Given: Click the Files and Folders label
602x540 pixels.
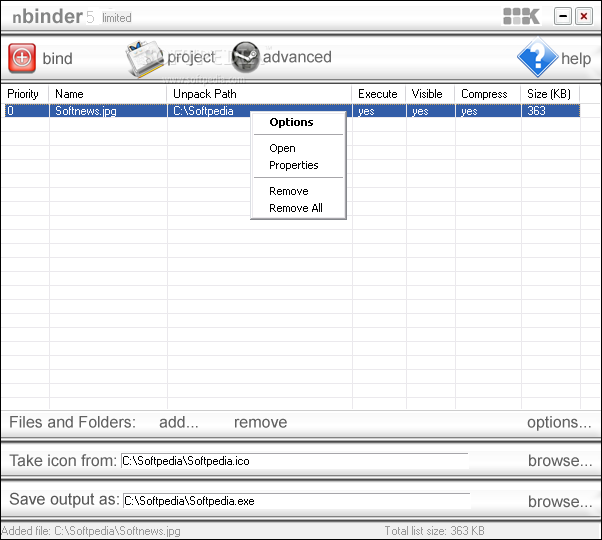Looking at the screenshot, I should 73,422.
